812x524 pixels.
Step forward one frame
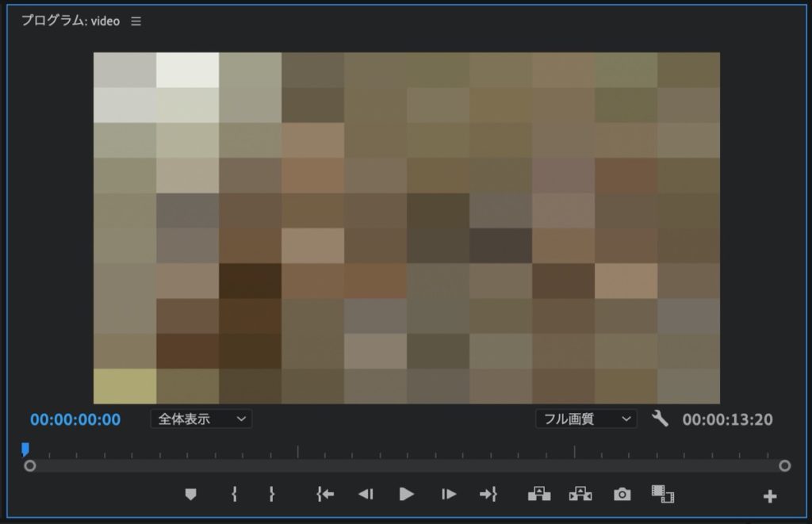(x=449, y=495)
